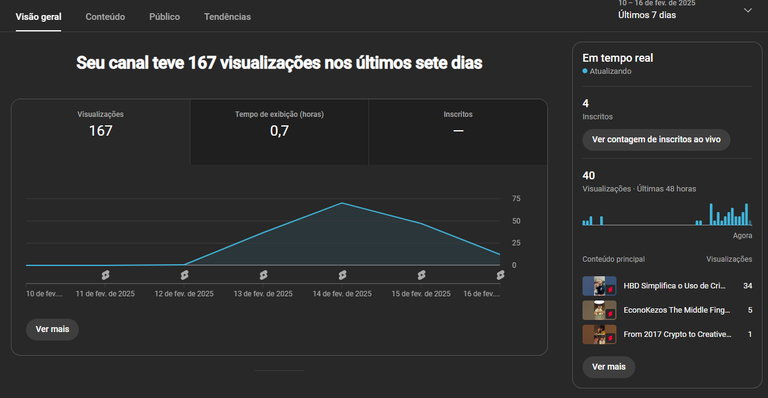Switch to the Conteúdo tab

(105, 17)
